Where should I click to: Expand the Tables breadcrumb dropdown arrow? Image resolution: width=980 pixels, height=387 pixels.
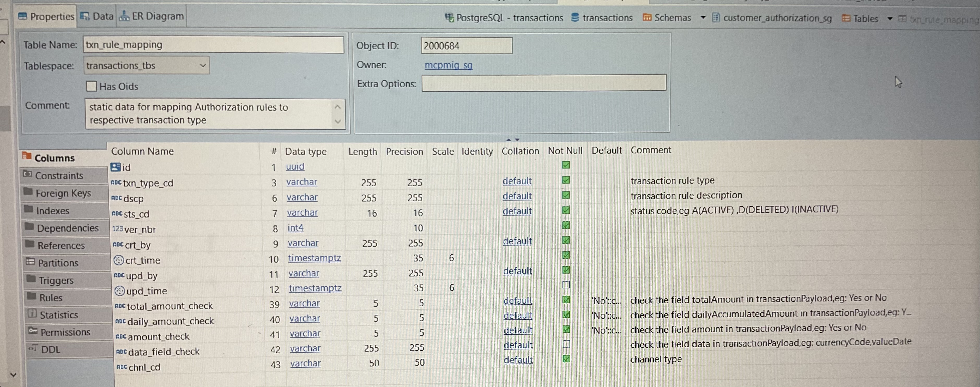pyautogui.click(x=890, y=19)
